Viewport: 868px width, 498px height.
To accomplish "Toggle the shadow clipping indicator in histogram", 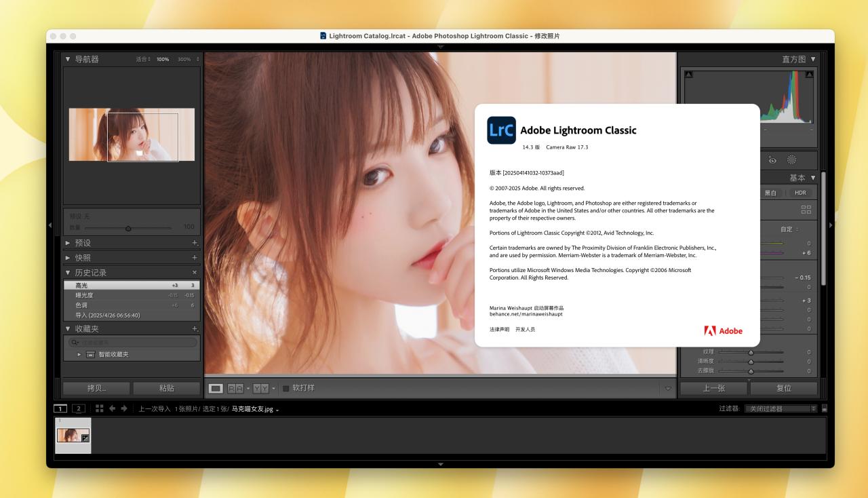I will tap(689, 74).
